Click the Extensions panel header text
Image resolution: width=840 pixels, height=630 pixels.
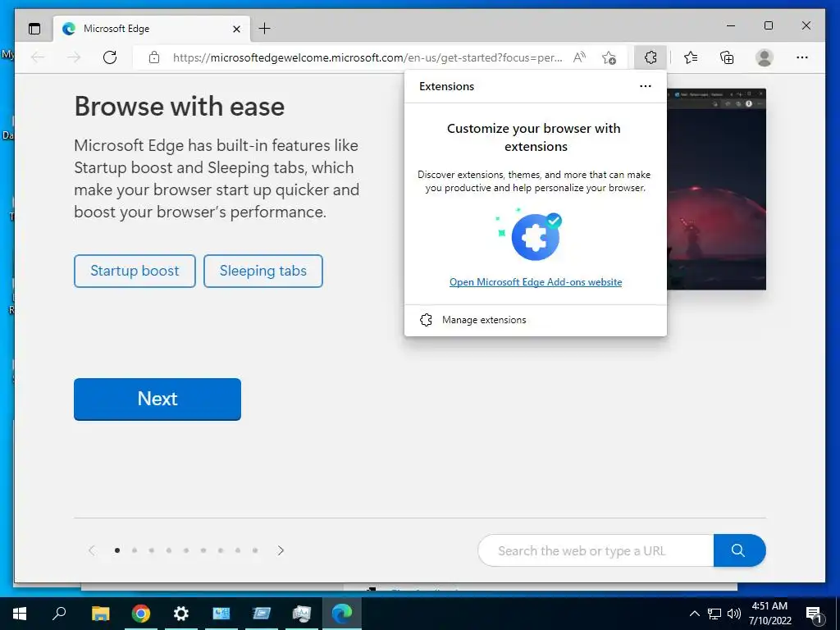(x=447, y=86)
